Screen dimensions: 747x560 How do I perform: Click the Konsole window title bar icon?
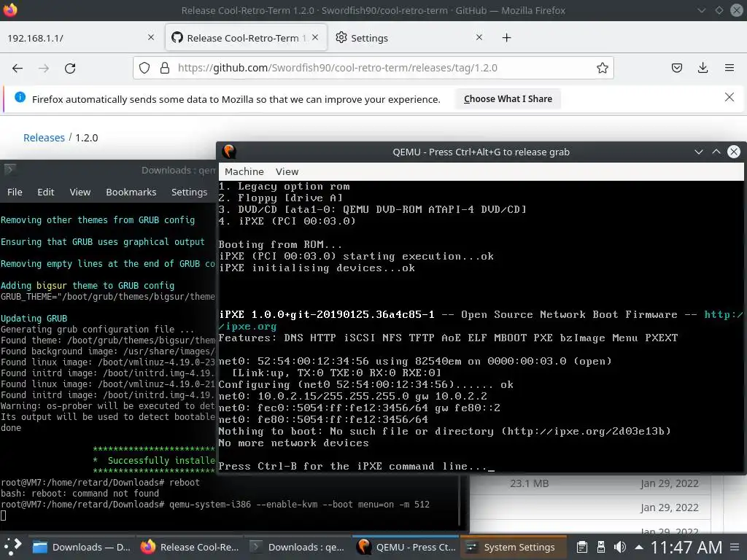coord(10,169)
